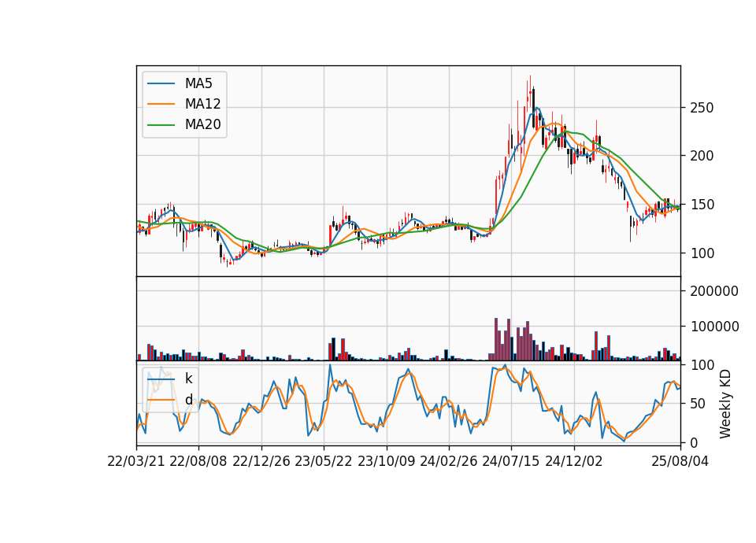The image size is (756, 543).
Task: Click the 250 price axis label
Action: tap(702, 108)
